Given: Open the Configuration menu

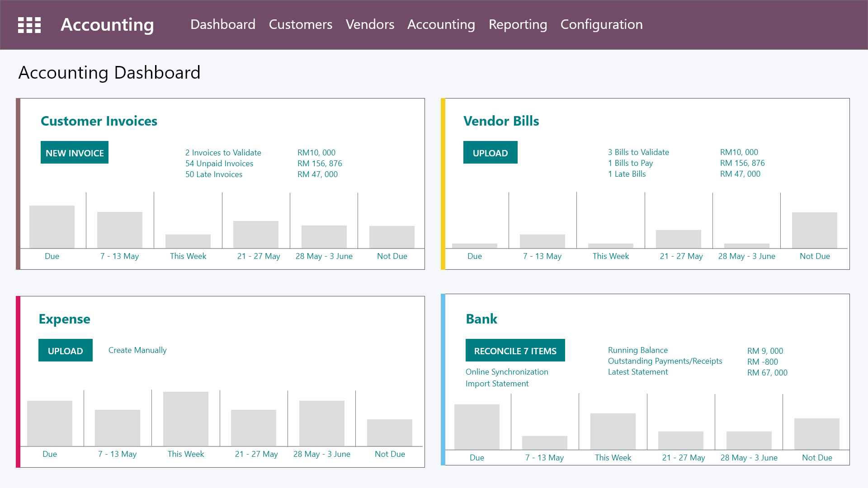Looking at the screenshot, I should [601, 24].
